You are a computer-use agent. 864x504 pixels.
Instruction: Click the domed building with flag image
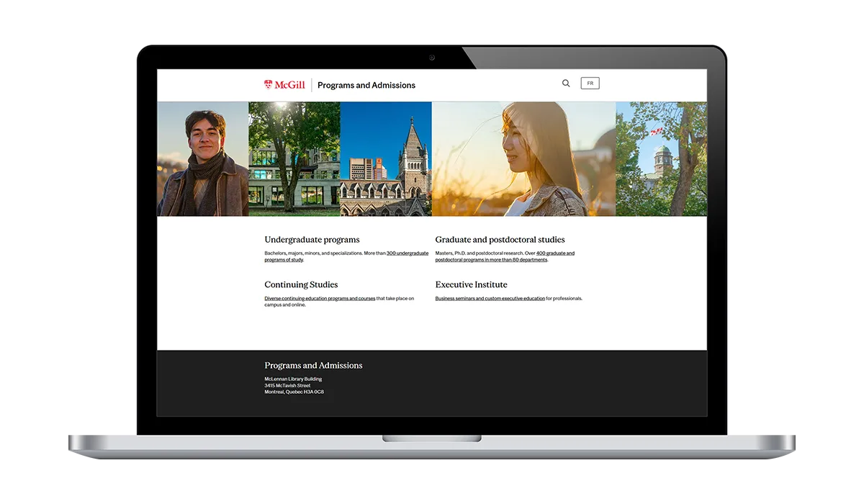pos(661,159)
